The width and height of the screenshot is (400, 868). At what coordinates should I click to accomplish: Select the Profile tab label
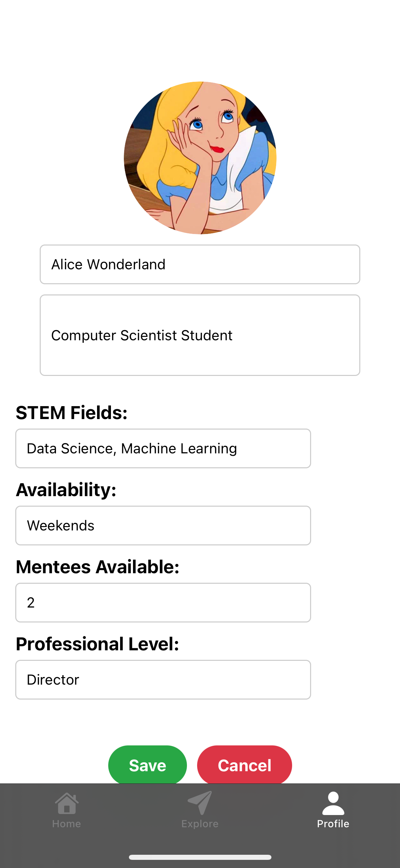pos(333,824)
